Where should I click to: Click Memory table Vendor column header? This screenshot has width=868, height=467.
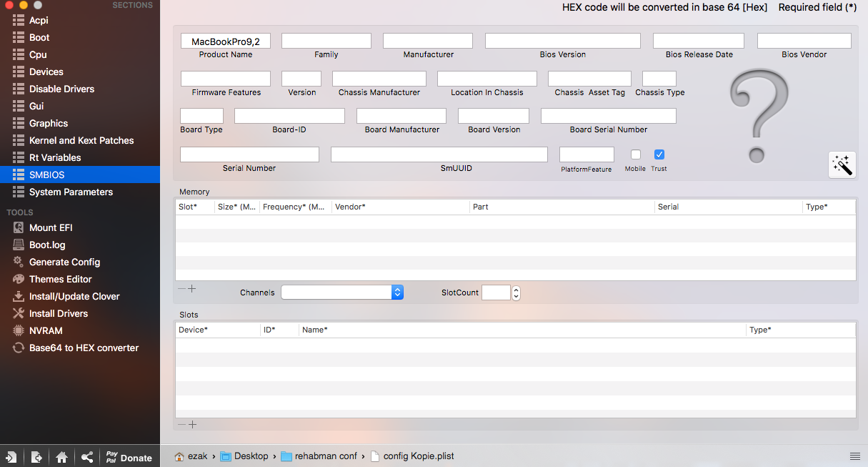[401, 207]
